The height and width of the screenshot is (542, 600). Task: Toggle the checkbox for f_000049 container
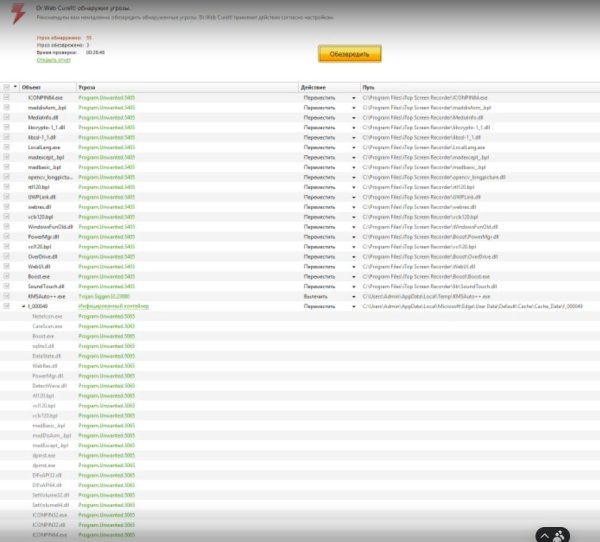tap(7, 306)
